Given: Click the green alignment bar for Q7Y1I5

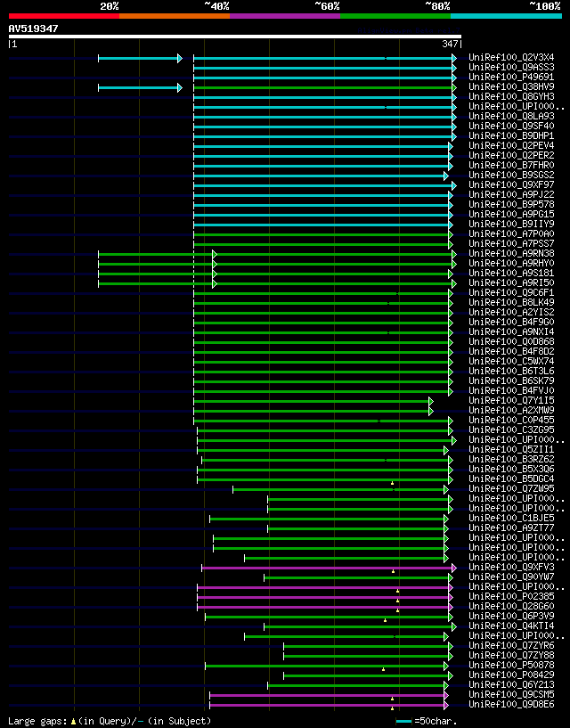Looking at the screenshot, I should click(313, 401).
